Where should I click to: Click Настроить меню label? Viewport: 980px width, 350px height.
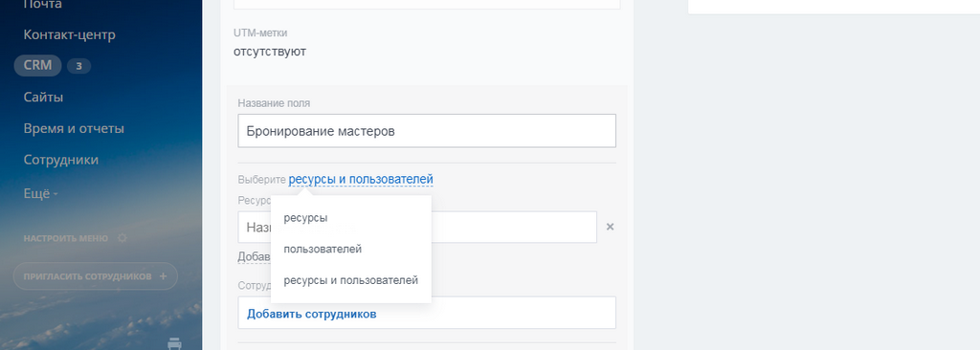point(66,238)
